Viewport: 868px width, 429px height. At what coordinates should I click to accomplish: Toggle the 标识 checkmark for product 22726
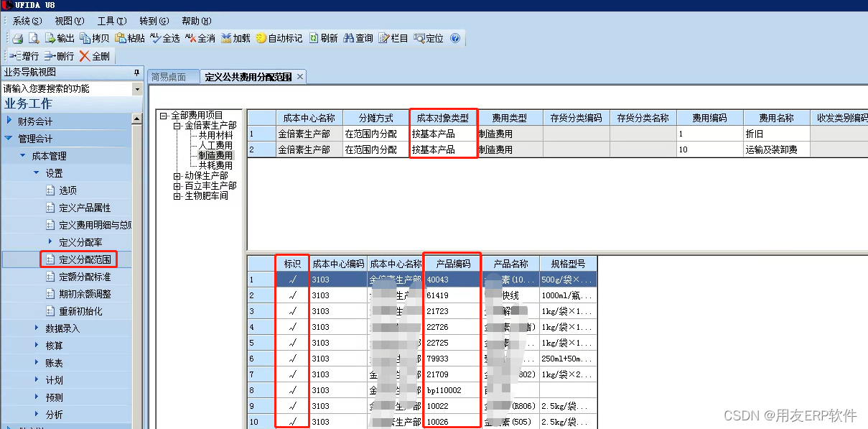click(293, 327)
